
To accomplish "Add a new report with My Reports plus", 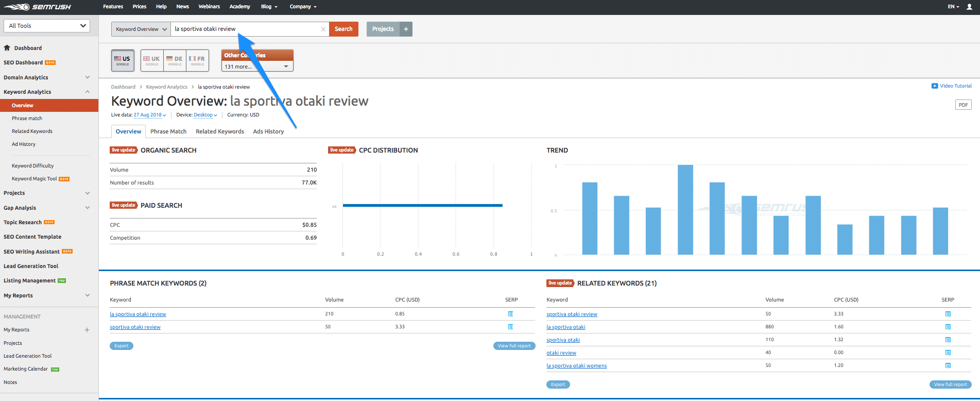I will click(x=87, y=330).
